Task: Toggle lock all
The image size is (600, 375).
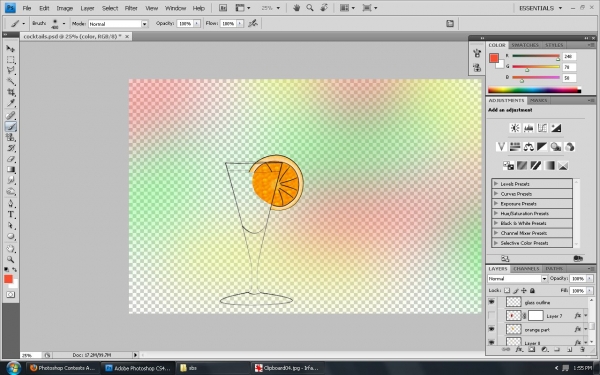Action: 532,290
